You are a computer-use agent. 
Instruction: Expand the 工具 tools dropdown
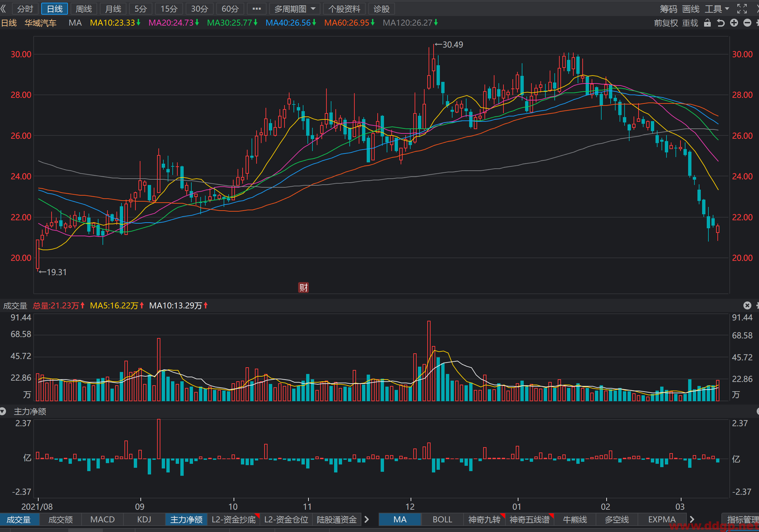pos(717,9)
